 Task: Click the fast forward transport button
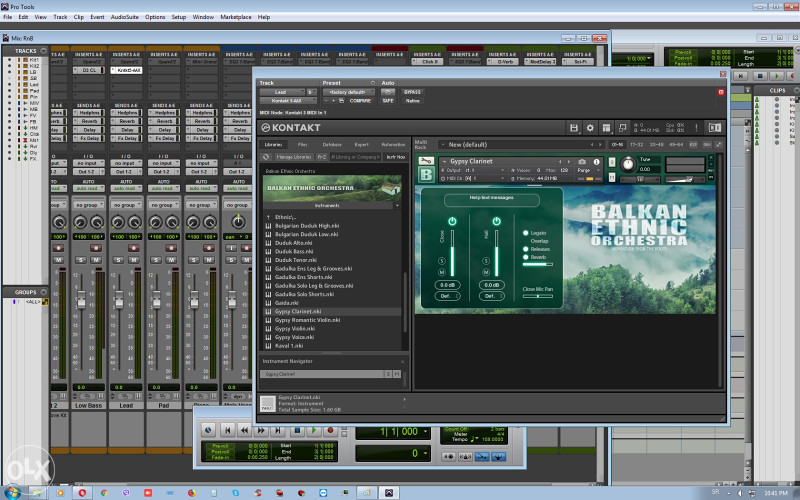tap(261, 430)
